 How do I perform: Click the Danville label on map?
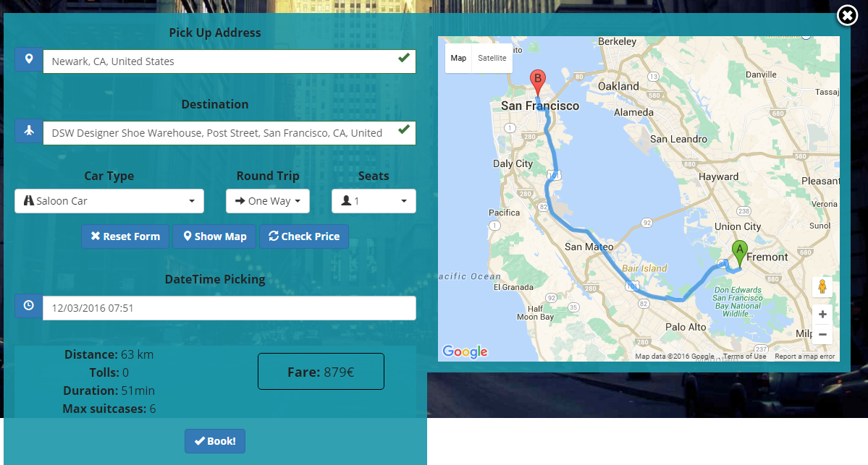tap(761, 74)
